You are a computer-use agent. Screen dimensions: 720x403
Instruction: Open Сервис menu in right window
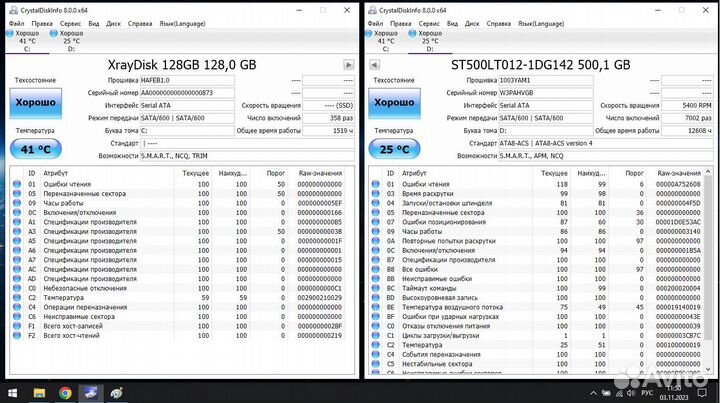coord(429,23)
